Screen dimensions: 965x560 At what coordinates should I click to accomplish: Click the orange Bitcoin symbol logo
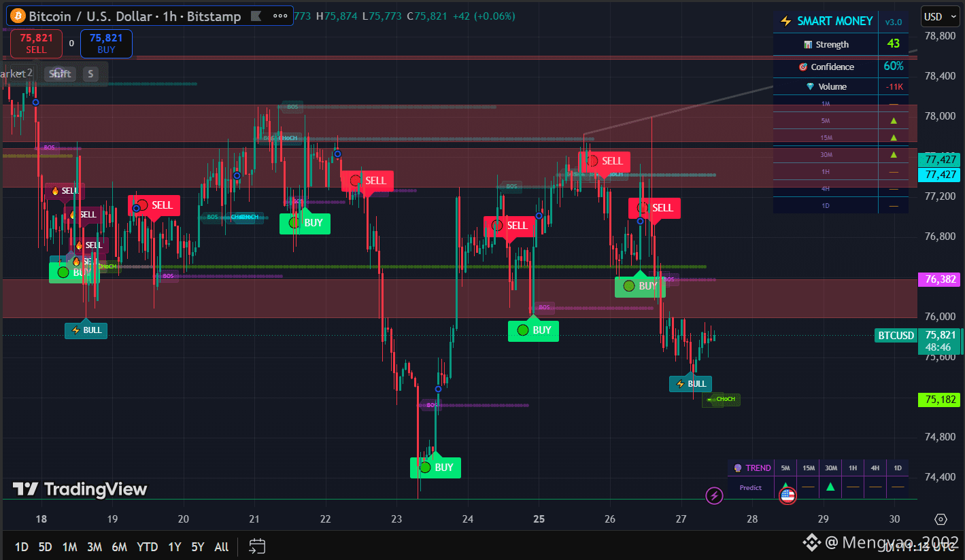click(x=18, y=16)
